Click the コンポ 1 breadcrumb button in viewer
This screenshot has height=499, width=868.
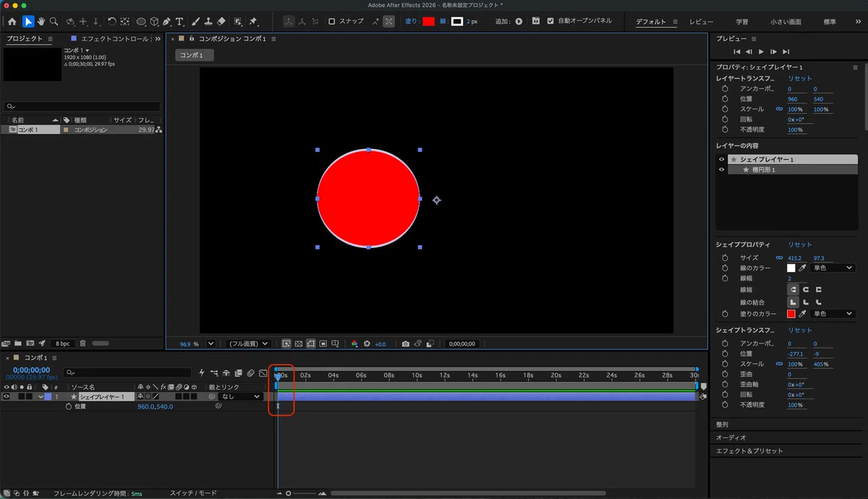coord(195,55)
